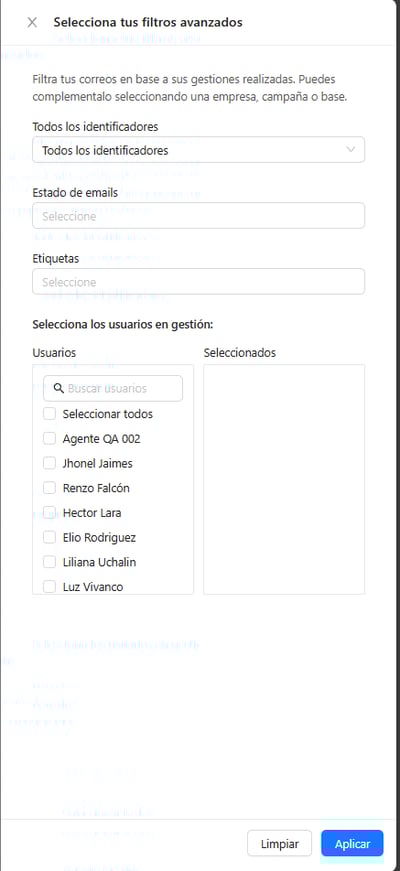Check the Seleccionar todos checkbox
The height and width of the screenshot is (871, 400).
point(49,414)
